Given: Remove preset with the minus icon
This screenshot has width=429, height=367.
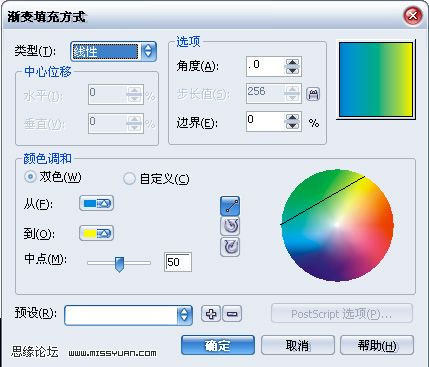Looking at the screenshot, I should [x=232, y=314].
